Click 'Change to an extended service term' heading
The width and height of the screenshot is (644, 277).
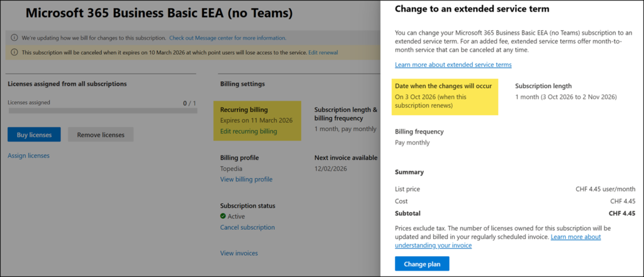tap(472, 9)
